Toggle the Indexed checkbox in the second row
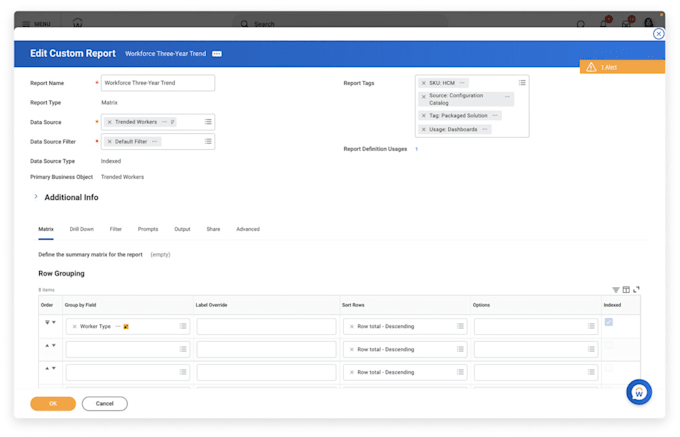The width and height of the screenshot is (680, 437). coord(609,345)
